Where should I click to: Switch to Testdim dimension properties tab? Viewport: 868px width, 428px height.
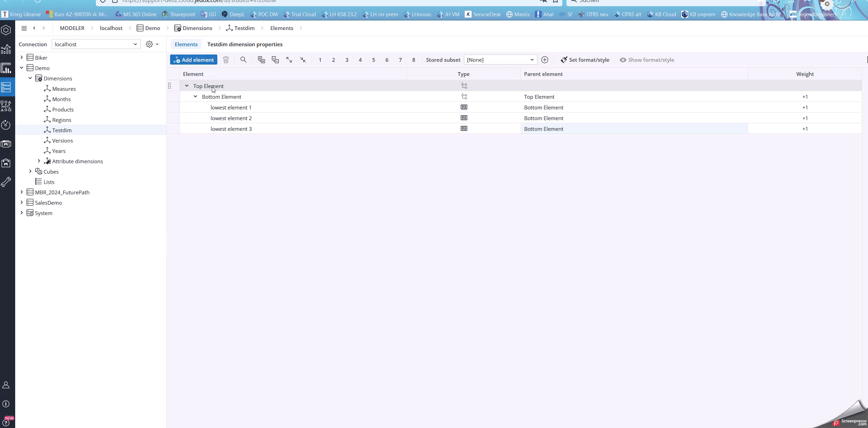coord(245,44)
